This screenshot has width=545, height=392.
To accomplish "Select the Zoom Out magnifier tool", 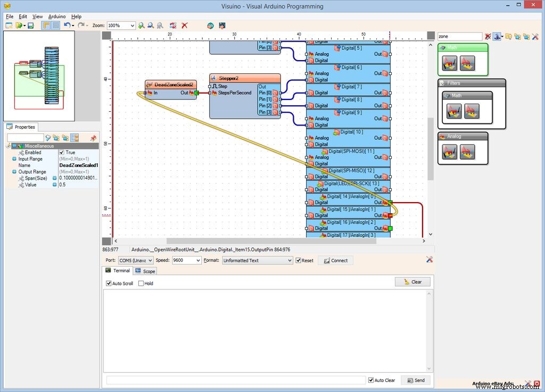I will [x=150, y=26].
